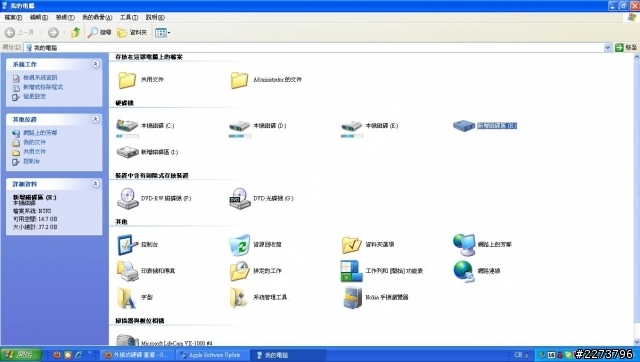Image resolution: width=640 pixels, height=362 pixels.
Task: Click 共用文件 link in sidebar
Action: [x=34, y=151]
